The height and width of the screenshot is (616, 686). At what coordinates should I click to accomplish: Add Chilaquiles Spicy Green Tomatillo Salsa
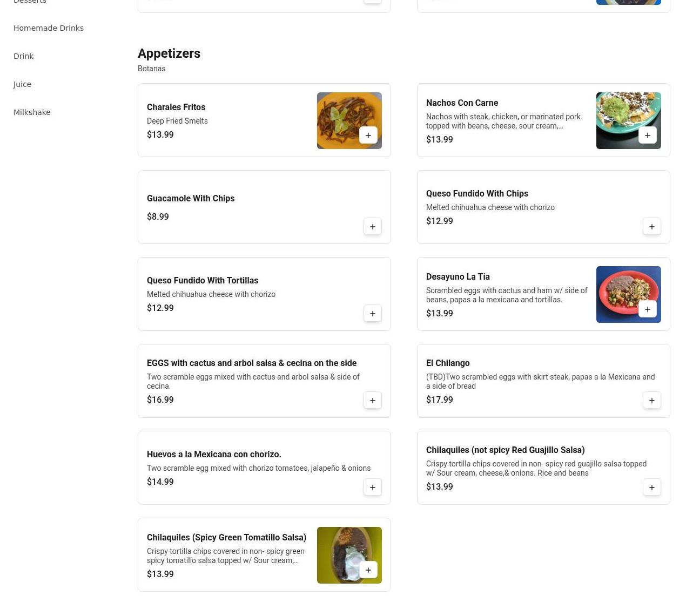pos(368,570)
